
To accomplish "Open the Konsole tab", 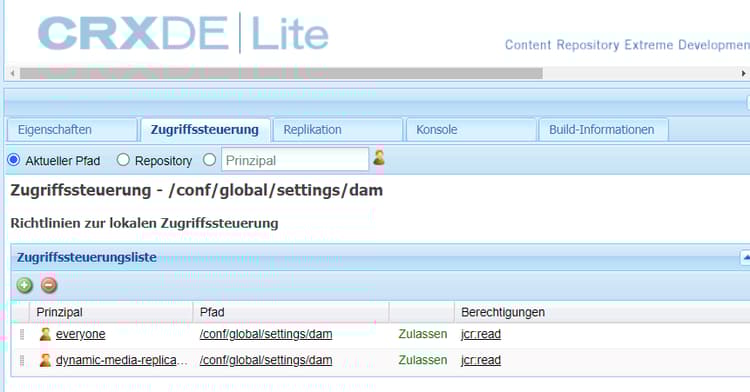I will [471, 130].
